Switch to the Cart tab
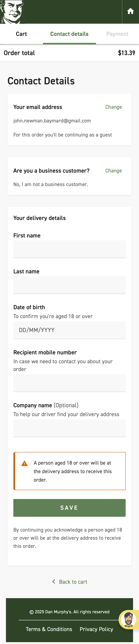 (21, 34)
